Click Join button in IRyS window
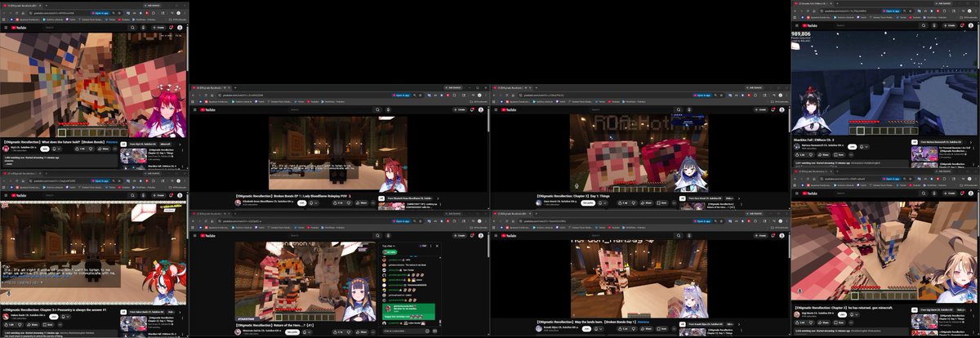This screenshot has width=980, height=338. (45, 149)
